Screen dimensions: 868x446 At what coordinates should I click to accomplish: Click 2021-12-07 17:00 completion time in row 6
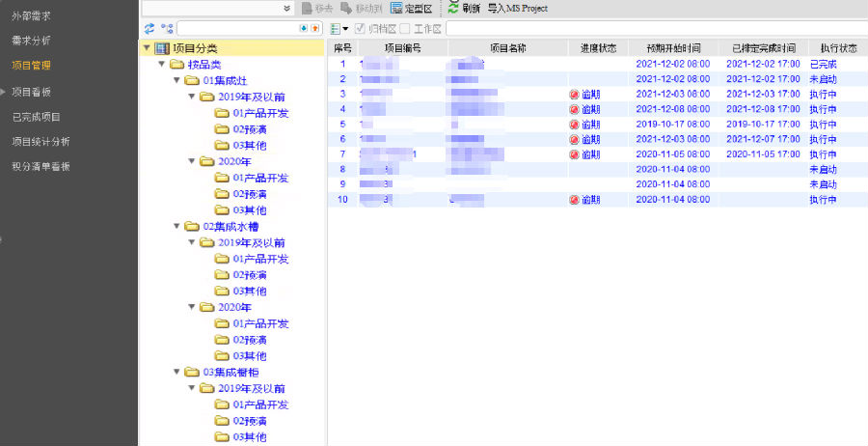point(764,139)
